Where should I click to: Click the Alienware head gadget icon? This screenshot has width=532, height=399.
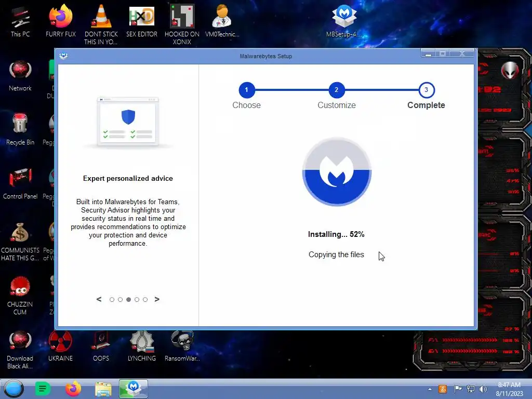tap(510, 71)
